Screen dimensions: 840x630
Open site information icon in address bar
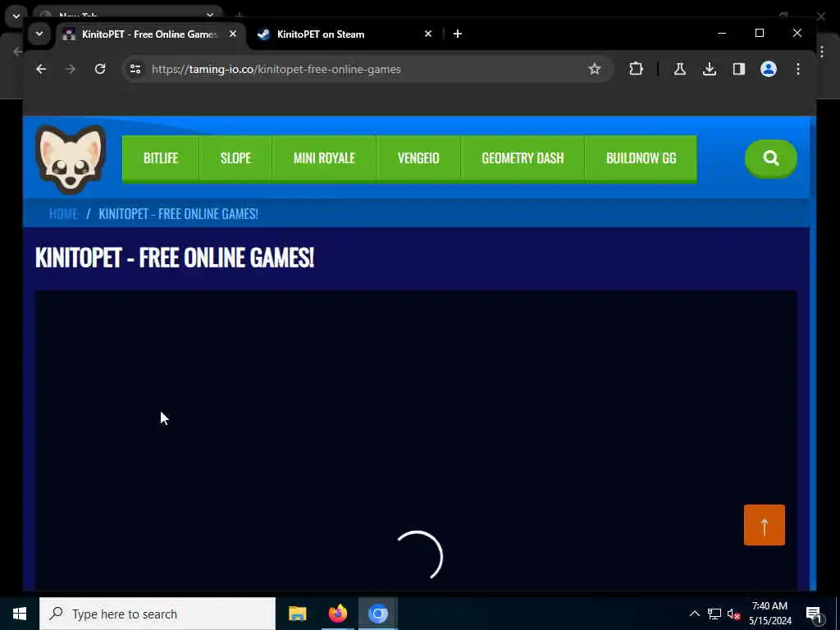(135, 69)
